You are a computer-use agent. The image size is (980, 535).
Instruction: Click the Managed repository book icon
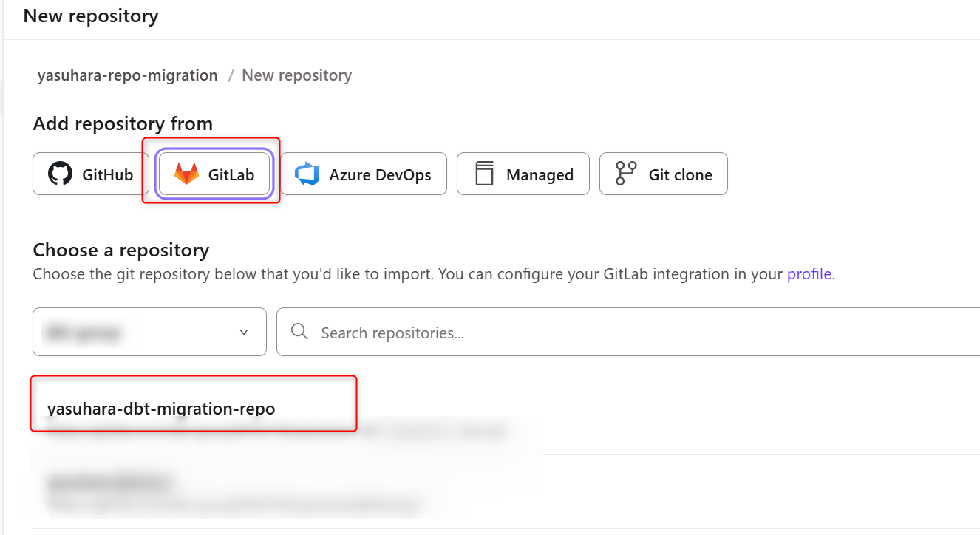pos(484,174)
